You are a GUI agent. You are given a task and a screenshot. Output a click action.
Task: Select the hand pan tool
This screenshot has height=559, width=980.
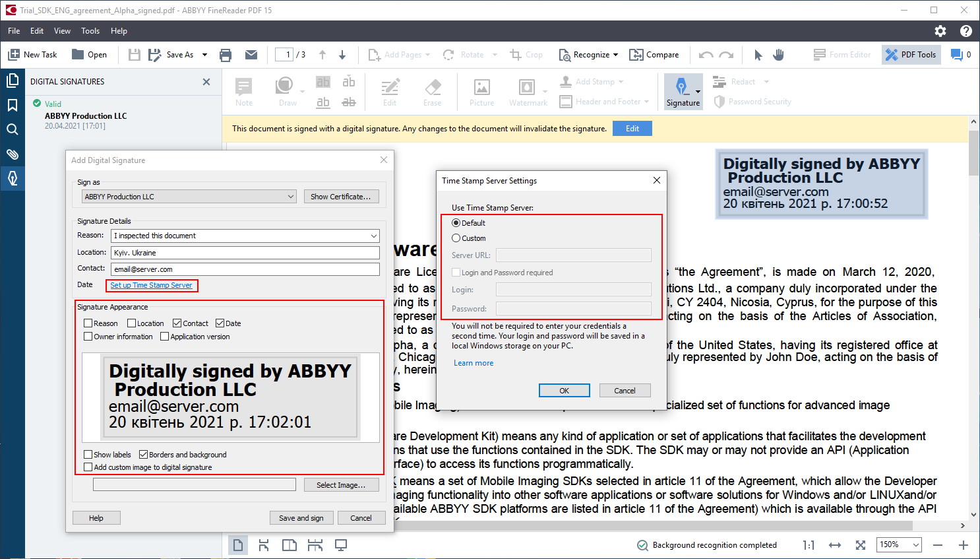tap(778, 55)
